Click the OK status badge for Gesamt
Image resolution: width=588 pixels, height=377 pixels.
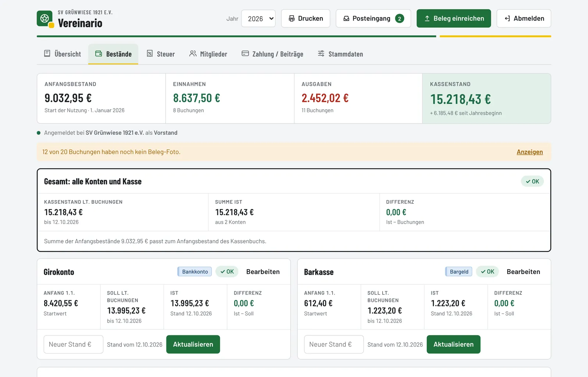[532, 181]
